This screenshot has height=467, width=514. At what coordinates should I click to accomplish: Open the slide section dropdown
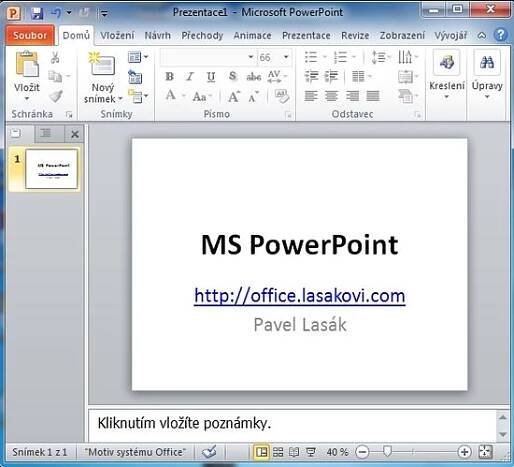pyautogui.click(x=138, y=97)
